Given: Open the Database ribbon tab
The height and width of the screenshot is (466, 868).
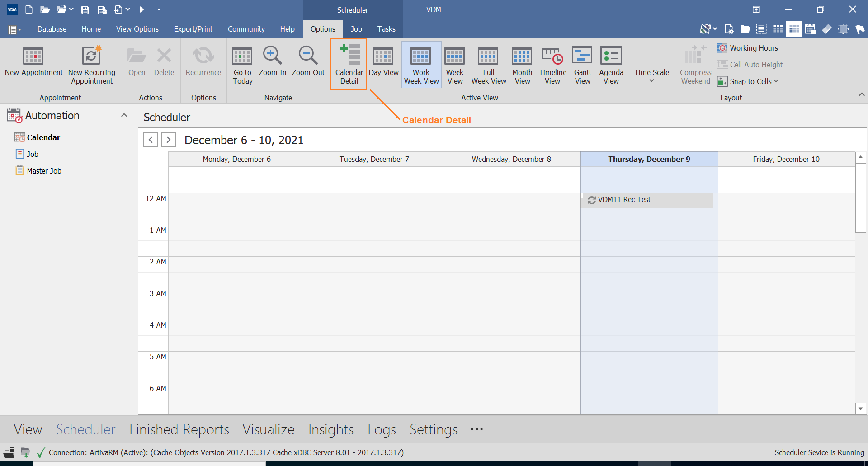Looking at the screenshot, I should tap(52, 29).
